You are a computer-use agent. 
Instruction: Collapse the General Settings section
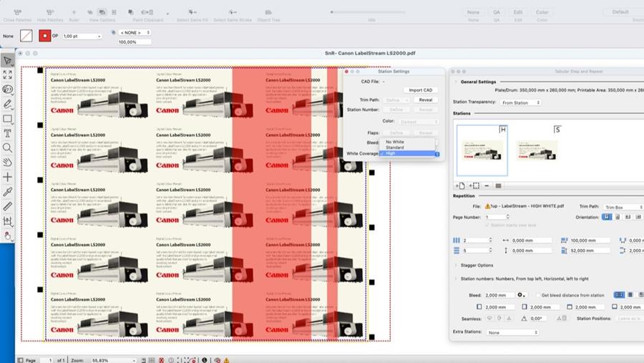[x=456, y=82]
